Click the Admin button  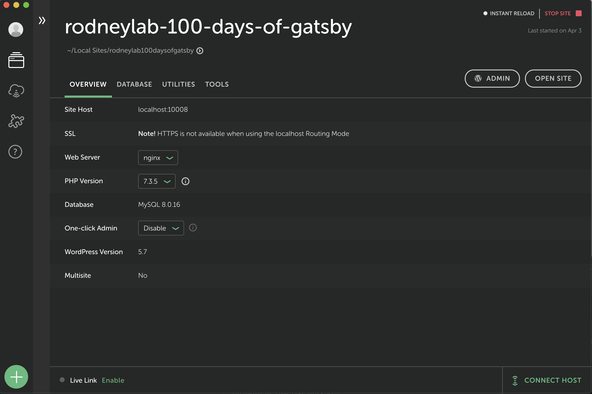492,78
